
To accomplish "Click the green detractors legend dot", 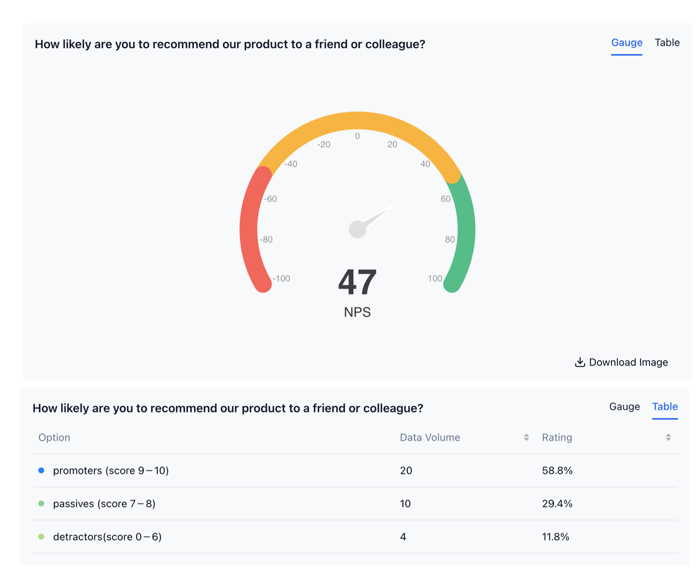I will point(41,536).
